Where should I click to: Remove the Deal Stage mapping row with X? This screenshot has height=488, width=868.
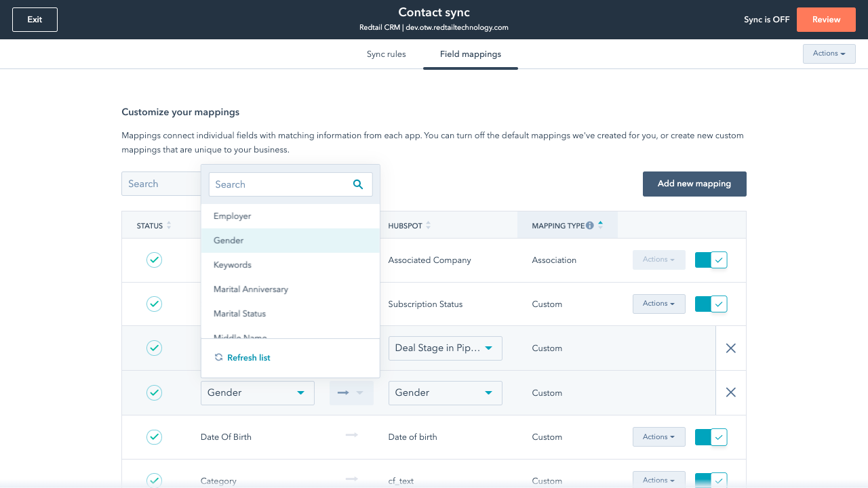(x=730, y=348)
